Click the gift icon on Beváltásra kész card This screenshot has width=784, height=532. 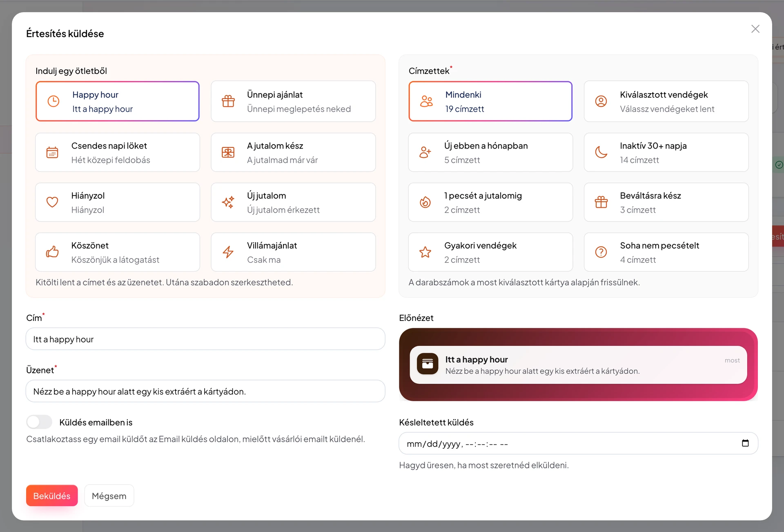coord(601,202)
